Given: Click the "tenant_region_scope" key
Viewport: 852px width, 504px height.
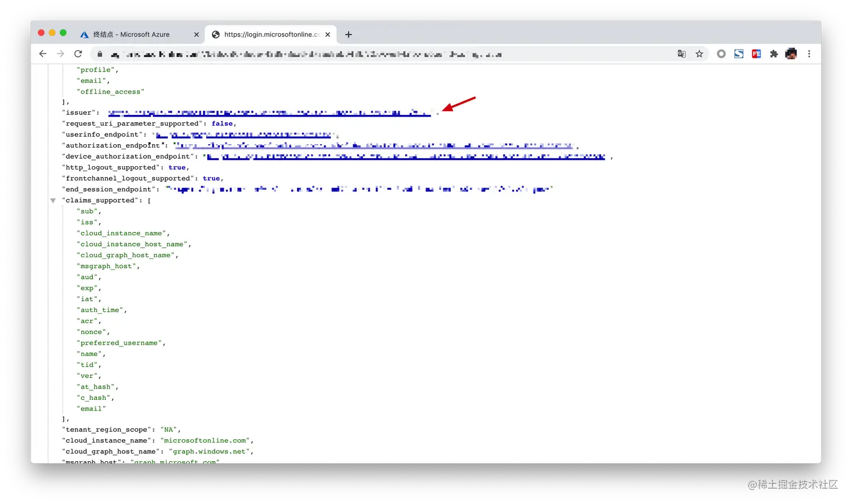Looking at the screenshot, I should pyautogui.click(x=106, y=430).
